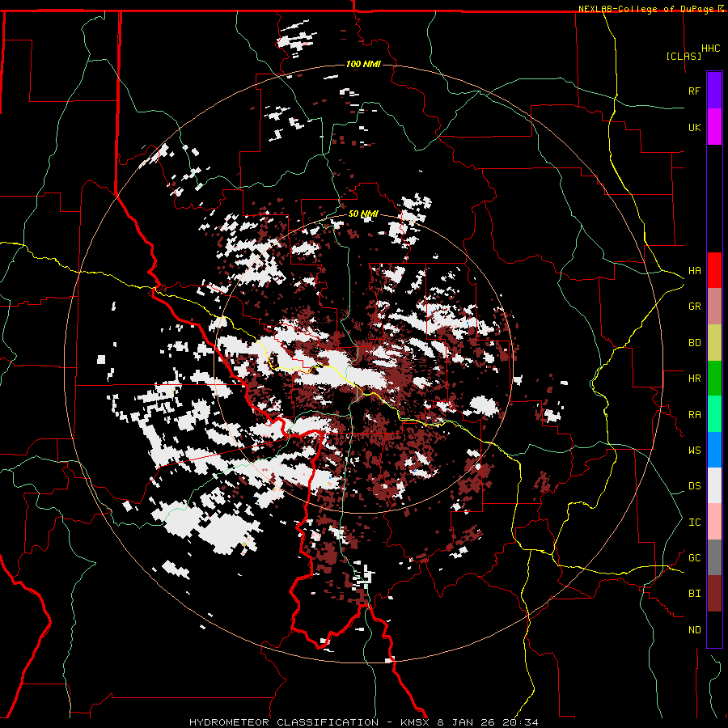728x728 pixels.
Task: Click the BD legend label
Action: [694, 343]
